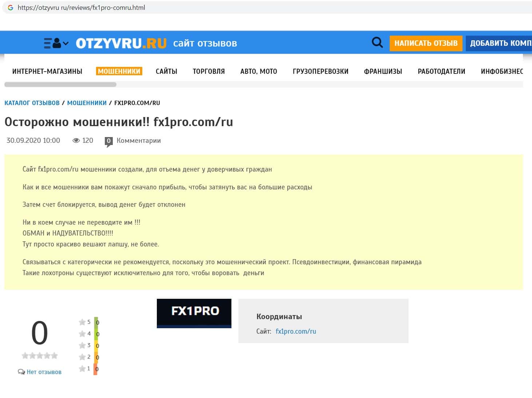Click the horizontal category scrollbar thumb
The width and height of the screenshot is (532, 398).
(60, 85)
